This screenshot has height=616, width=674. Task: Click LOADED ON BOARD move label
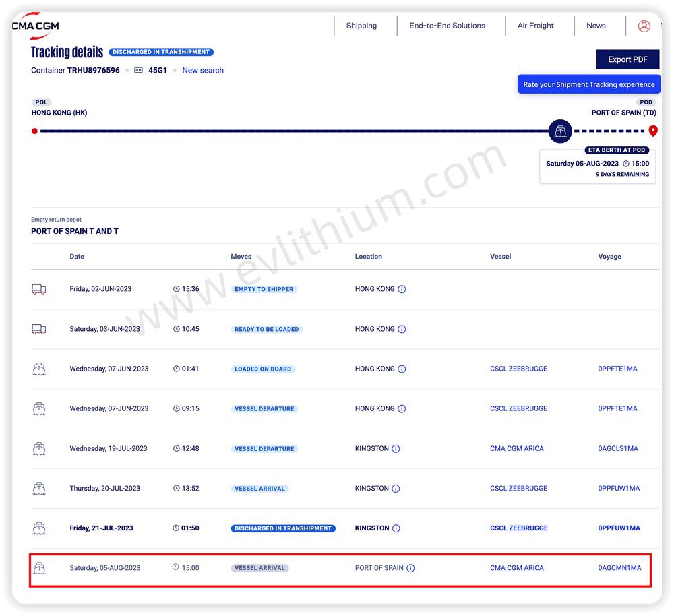coord(263,369)
